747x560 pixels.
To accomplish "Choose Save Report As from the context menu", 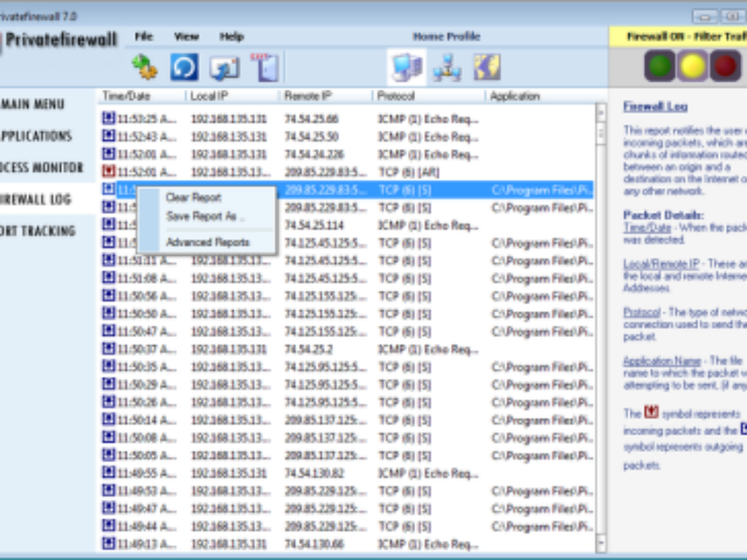I will pyautogui.click(x=205, y=216).
